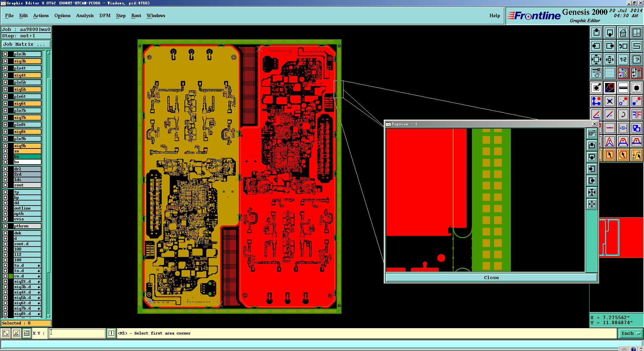
Task: Open the graphic tools settings icon with wrench
Action: (596, 73)
